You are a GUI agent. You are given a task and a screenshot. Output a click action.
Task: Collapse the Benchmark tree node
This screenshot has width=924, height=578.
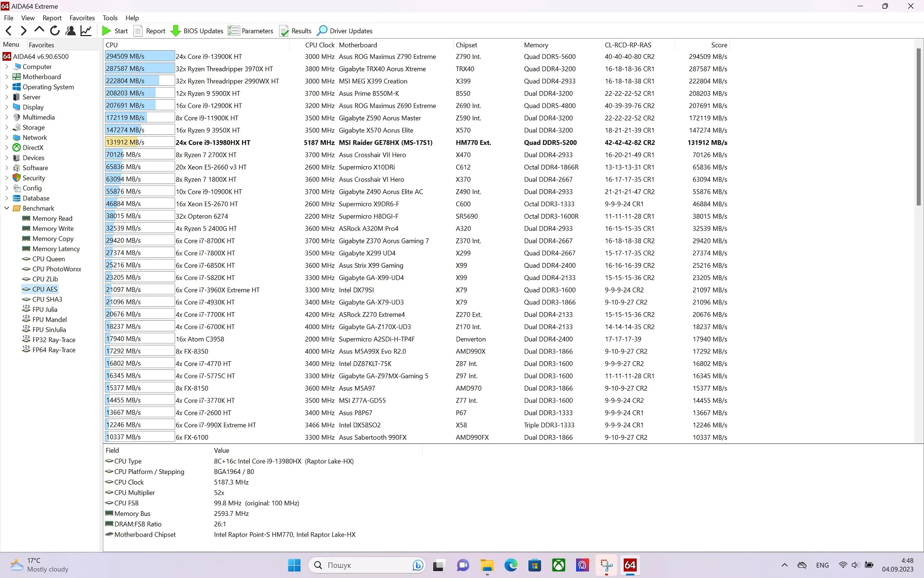(7, 209)
